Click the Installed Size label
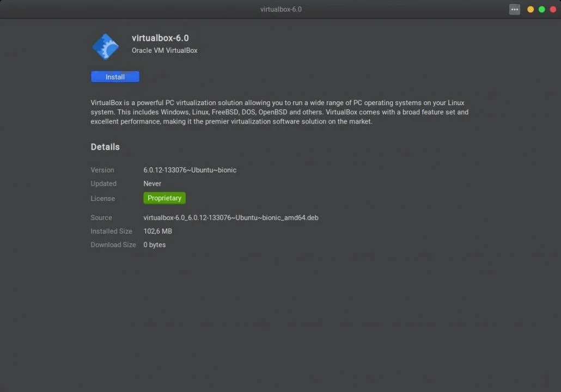The height and width of the screenshot is (392, 561). point(111,231)
